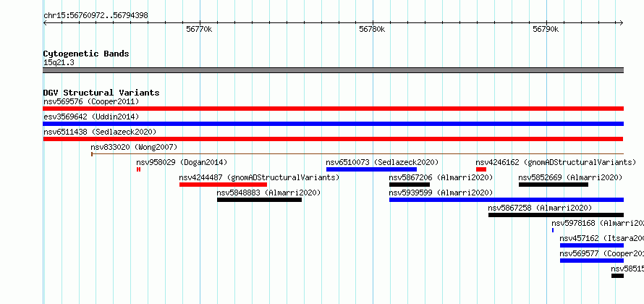Screen dimensions: 644x304
Task: Click the red nsv569576 Cooper2011 variant bar
Action: 334,109
